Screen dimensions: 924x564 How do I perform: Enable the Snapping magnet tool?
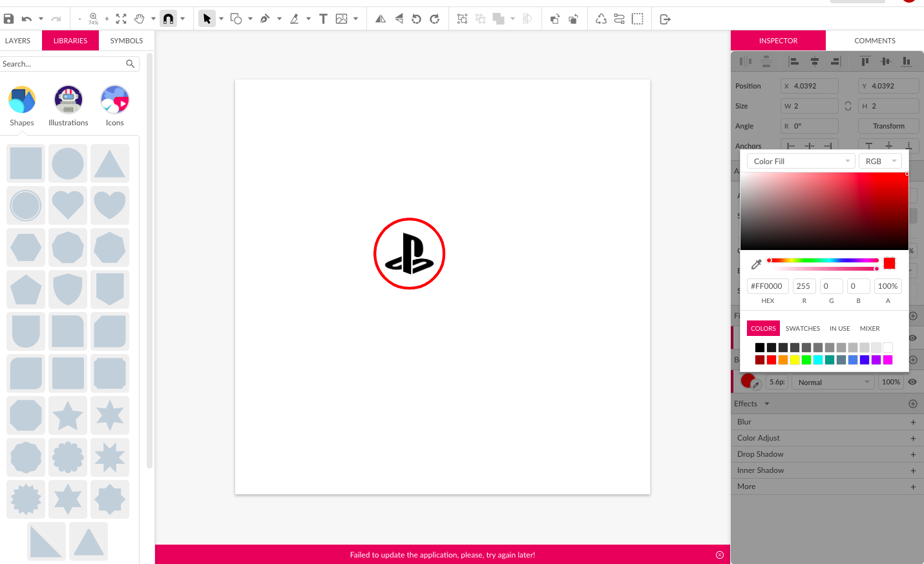click(x=168, y=18)
